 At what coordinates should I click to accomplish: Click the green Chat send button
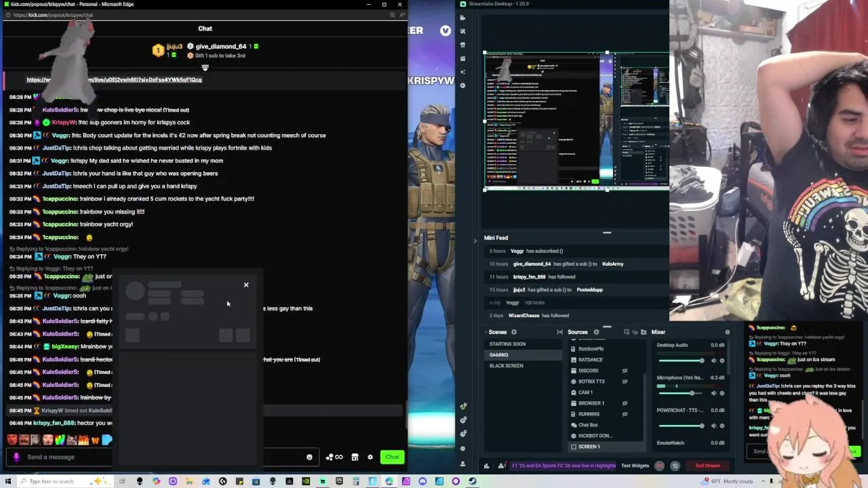coord(392,457)
